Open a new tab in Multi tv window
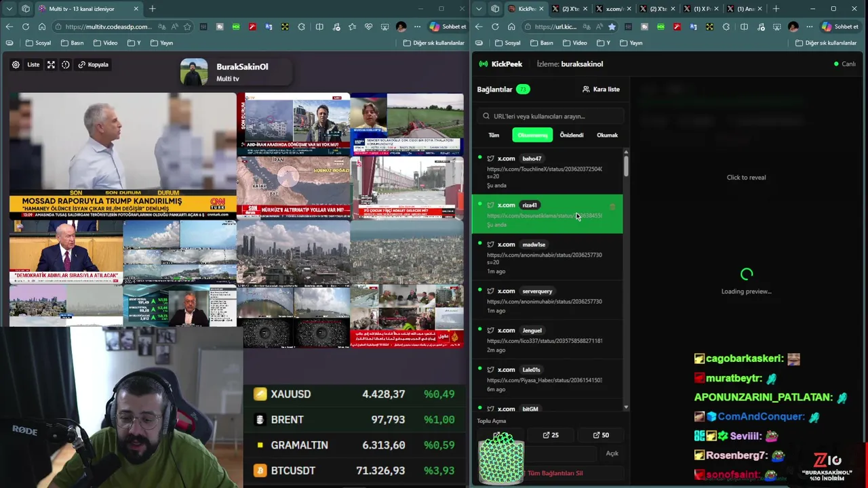The image size is (868, 488). click(x=153, y=9)
